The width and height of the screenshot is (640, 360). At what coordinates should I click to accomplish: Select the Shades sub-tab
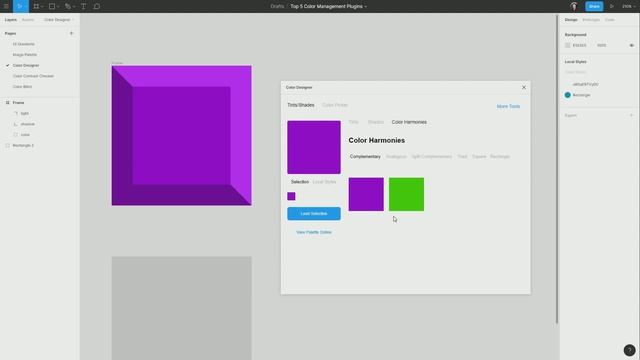(x=376, y=122)
